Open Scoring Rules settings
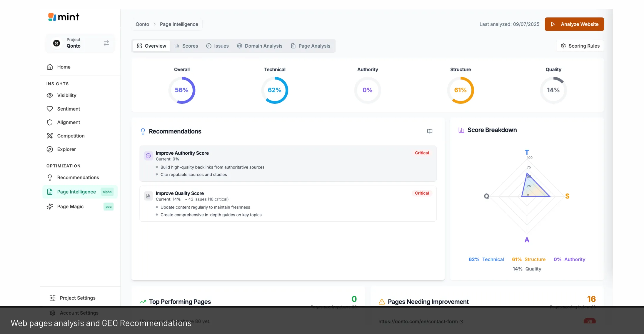 pos(580,46)
